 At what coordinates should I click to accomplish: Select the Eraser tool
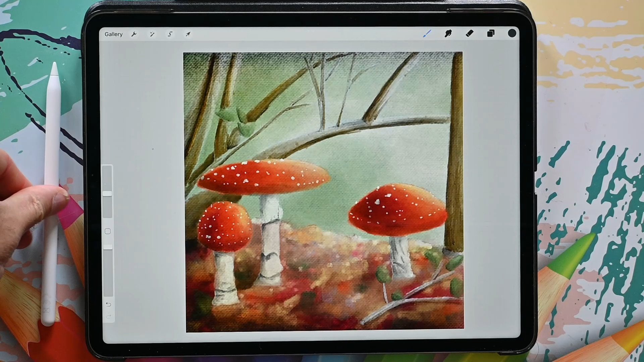pyautogui.click(x=470, y=33)
